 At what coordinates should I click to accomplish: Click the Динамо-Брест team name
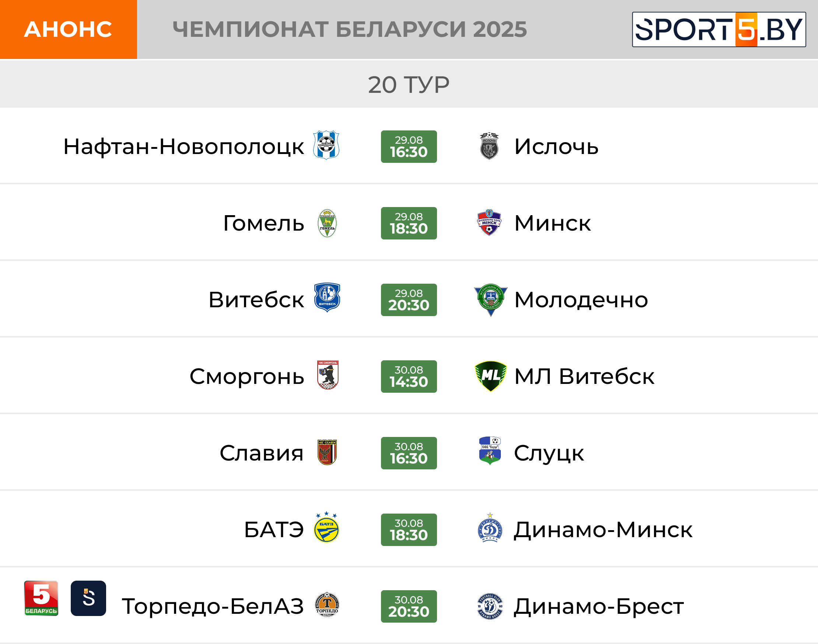(x=598, y=606)
